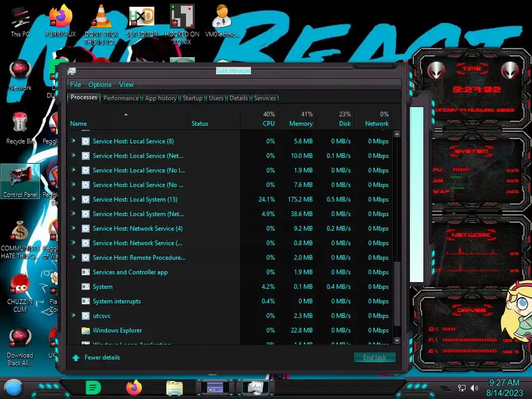This screenshot has height=399, width=532.
Task: Click Task Manager title bar icon
Action: pyautogui.click(x=72, y=71)
